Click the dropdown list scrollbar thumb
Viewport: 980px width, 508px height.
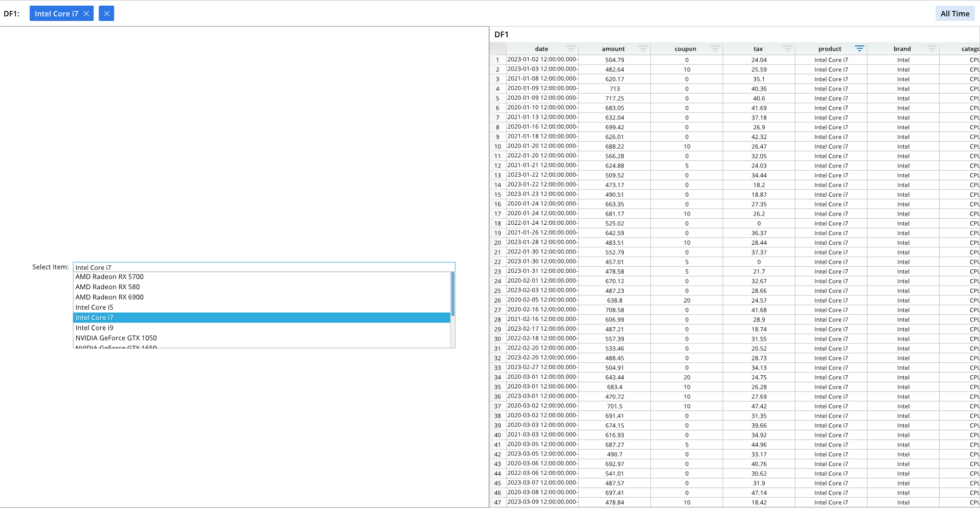pyautogui.click(x=452, y=294)
